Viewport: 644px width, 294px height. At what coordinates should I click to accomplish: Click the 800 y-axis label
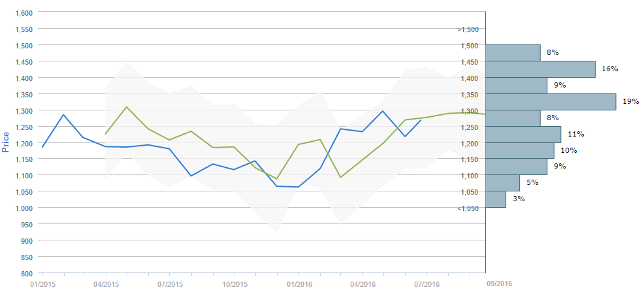click(x=27, y=273)
